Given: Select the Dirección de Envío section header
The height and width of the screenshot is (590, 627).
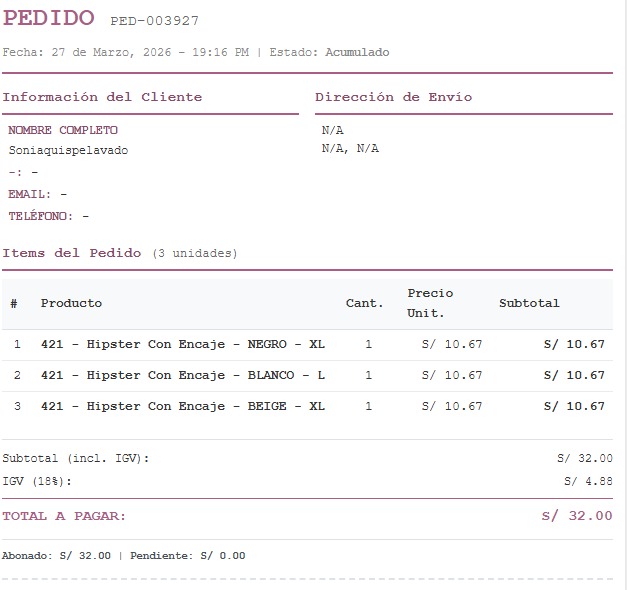Looking at the screenshot, I should pos(393,97).
